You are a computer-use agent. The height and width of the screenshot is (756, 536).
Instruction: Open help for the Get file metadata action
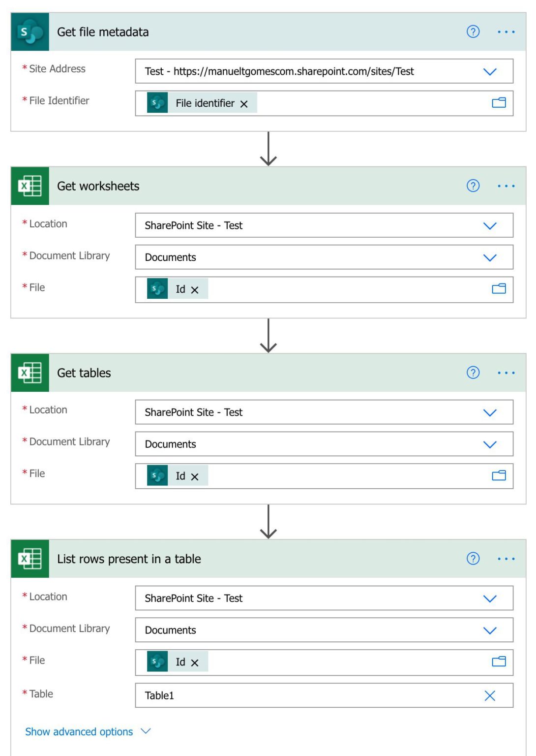(x=473, y=31)
